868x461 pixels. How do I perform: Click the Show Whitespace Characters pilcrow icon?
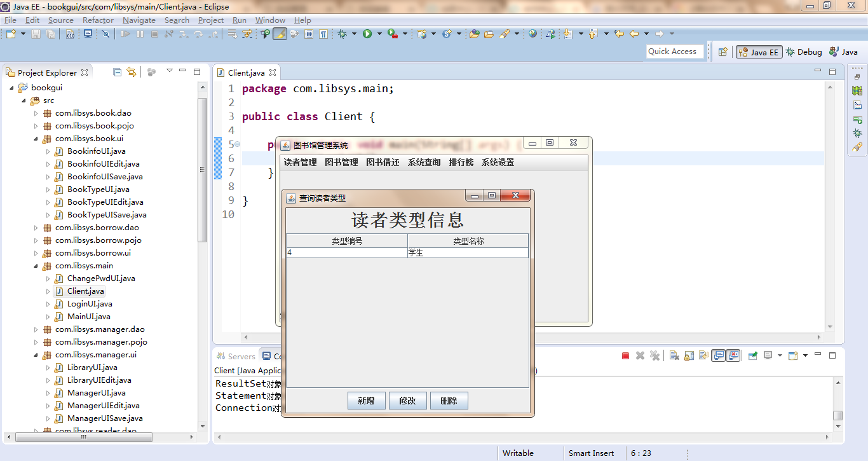(323, 34)
